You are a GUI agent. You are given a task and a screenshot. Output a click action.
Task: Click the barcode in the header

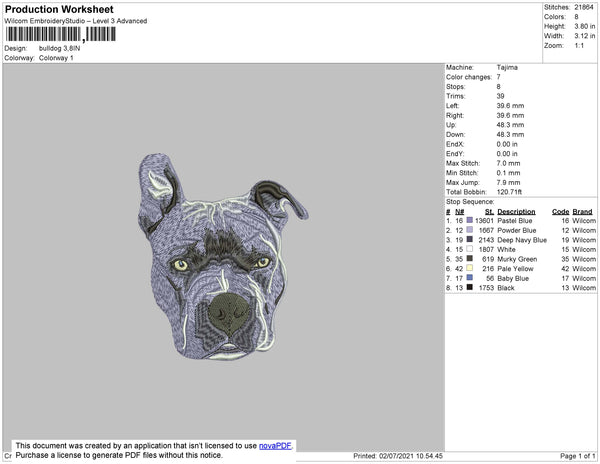click(x=60, y=34)
